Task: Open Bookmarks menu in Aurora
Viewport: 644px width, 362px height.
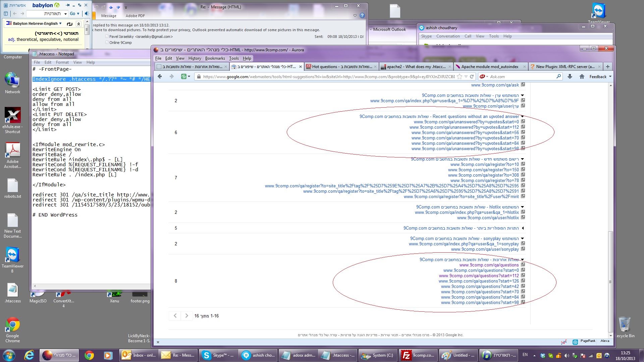Action: [215, 58]
